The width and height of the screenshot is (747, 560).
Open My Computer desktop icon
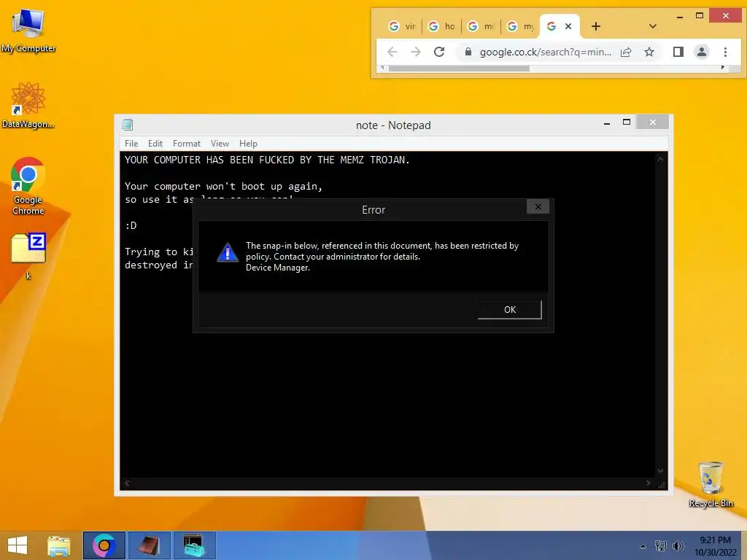click(28, 31)
